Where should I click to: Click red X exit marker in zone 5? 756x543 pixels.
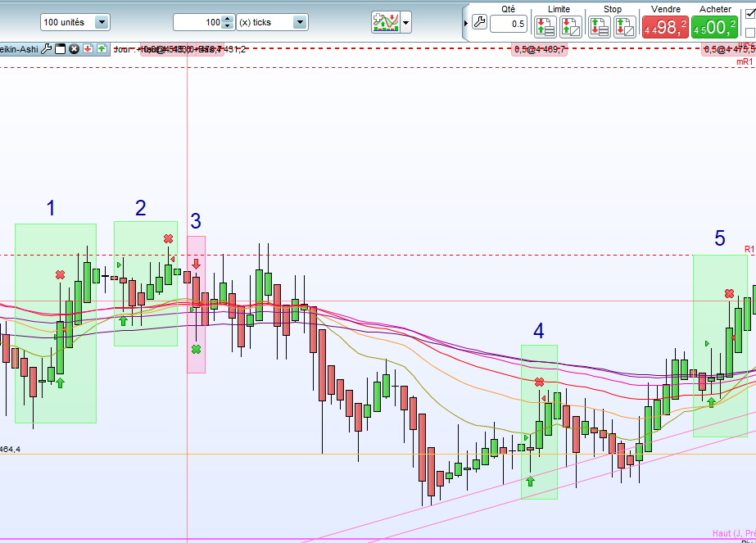[730, 293]
